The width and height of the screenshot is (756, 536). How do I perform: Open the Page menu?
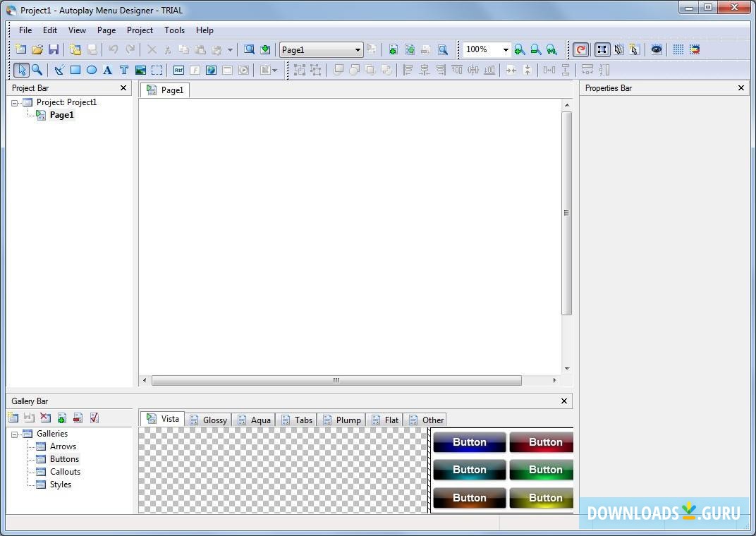point(106,30)
